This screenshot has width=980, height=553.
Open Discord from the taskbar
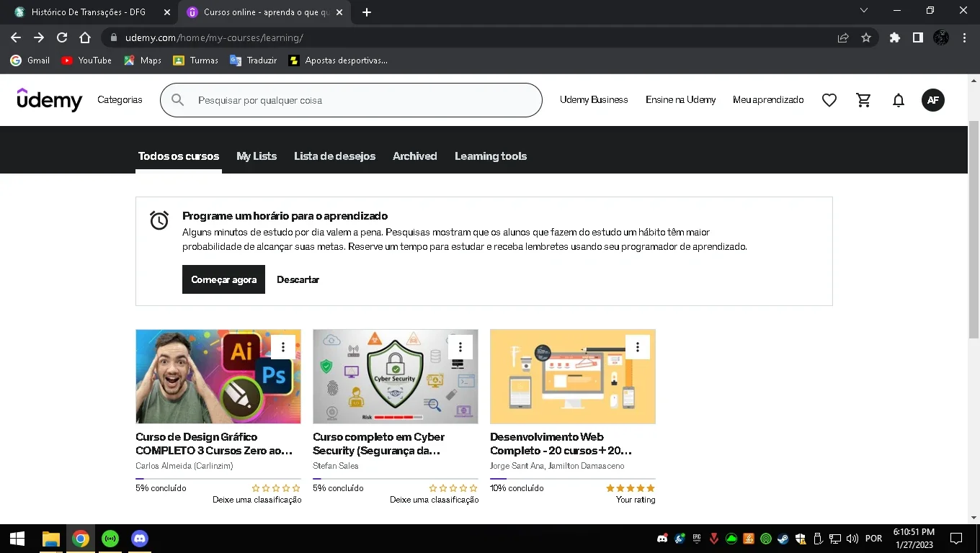pyautogui.click(x=140, y=539)
